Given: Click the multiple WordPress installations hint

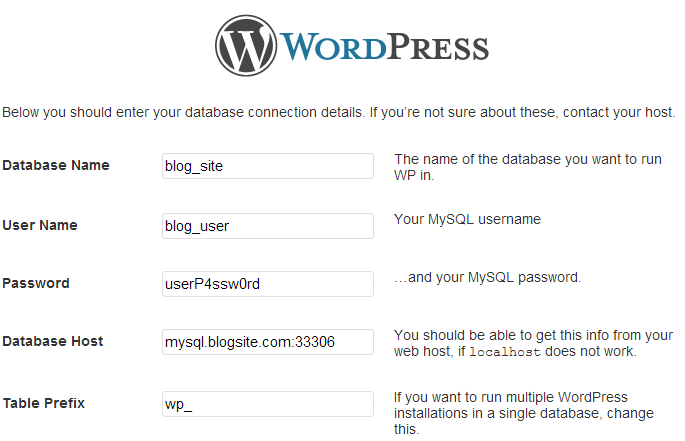Looking at the screenshot, I should (524, 413).
